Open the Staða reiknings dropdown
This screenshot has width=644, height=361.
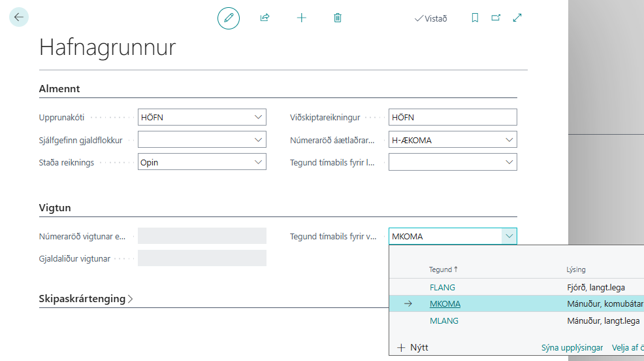pyautogui.click(x=257, y=162)
